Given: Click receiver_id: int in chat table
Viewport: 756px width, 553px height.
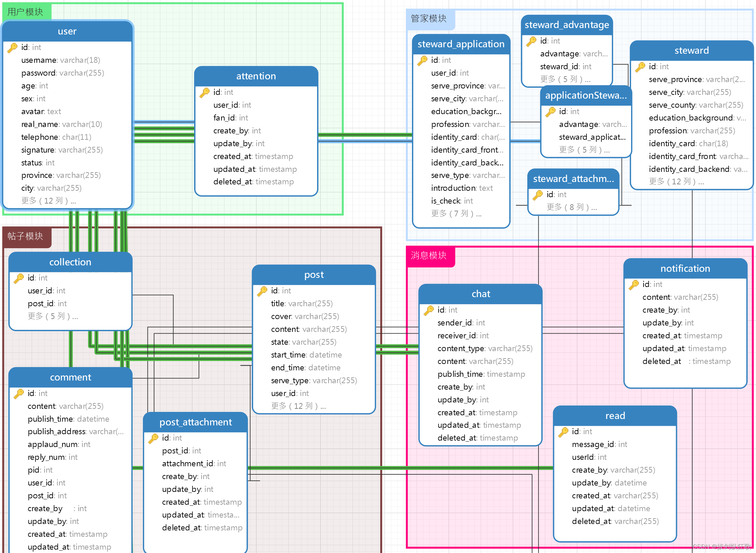Looking at the screenshot, I should (x=463, y=336).
